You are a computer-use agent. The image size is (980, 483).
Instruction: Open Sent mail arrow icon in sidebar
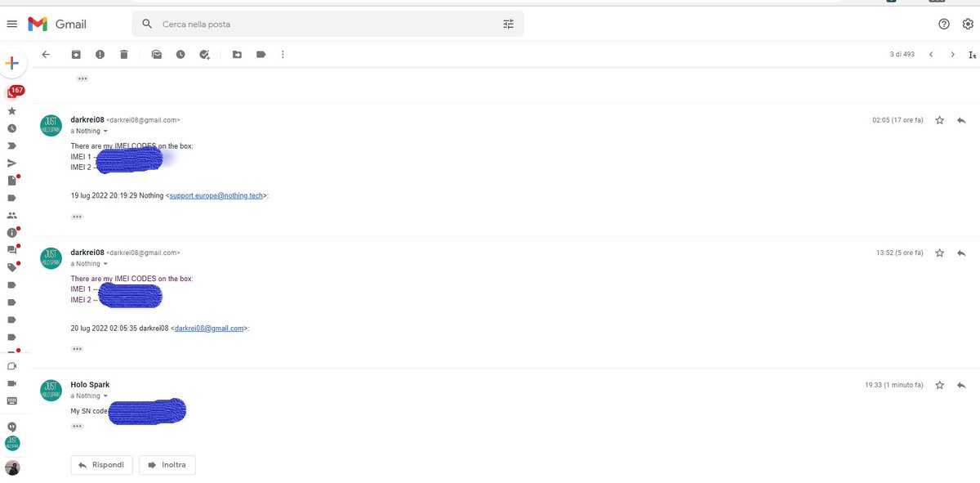pyautogui.click(x=11, y=163)
